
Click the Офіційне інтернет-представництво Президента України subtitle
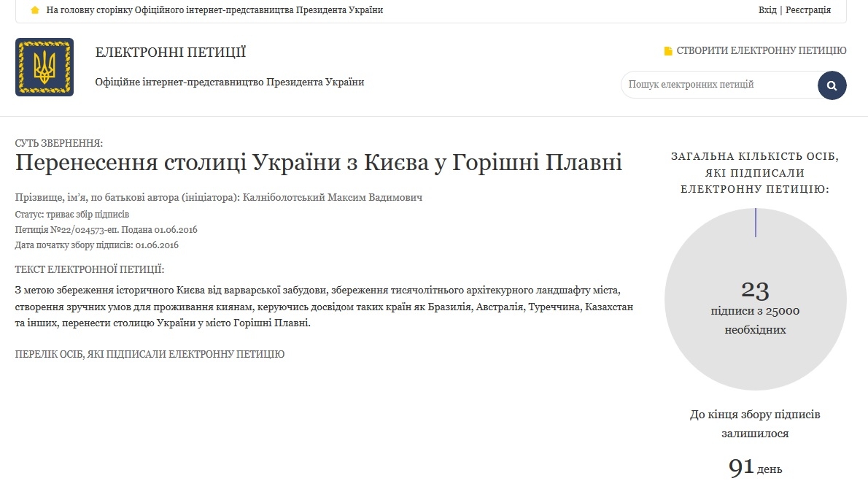point(230,82)
